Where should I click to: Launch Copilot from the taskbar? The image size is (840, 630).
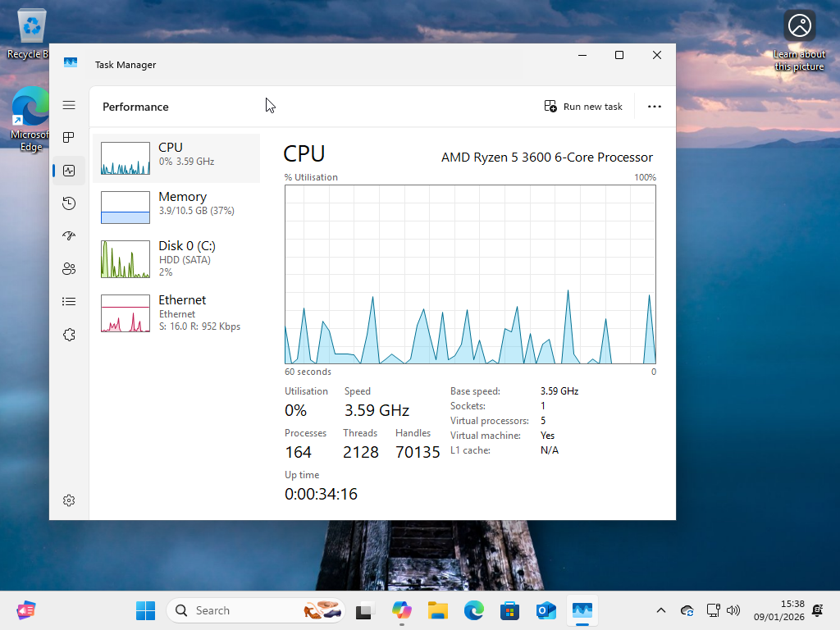401,610
